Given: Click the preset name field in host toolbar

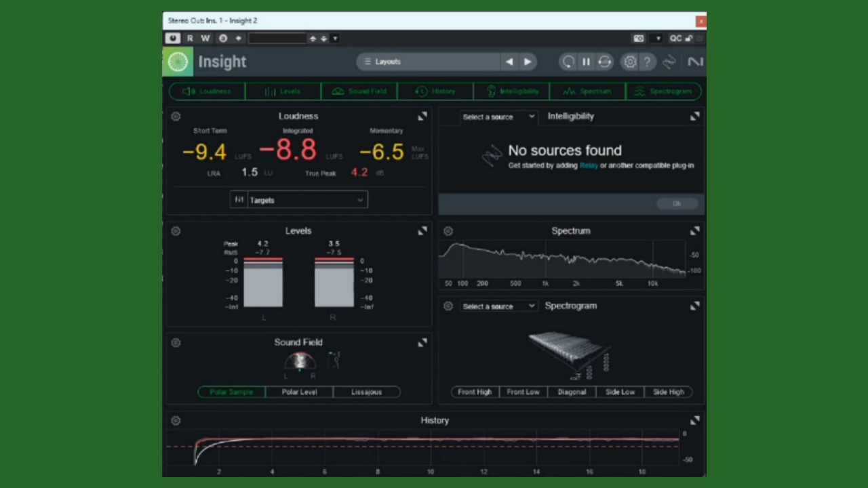Looking at the screenshot, I should 277,39.
